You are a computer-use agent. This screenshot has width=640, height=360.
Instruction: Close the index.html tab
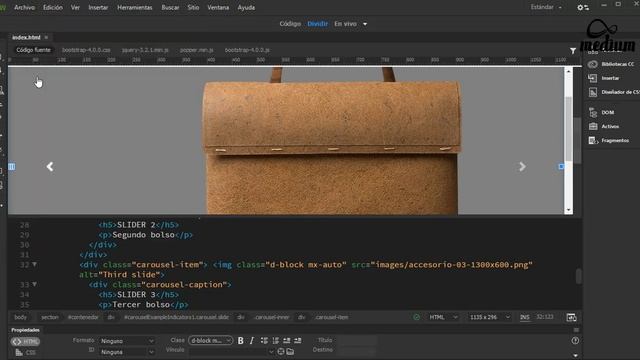pyautogui.click(x=46, y=37)
